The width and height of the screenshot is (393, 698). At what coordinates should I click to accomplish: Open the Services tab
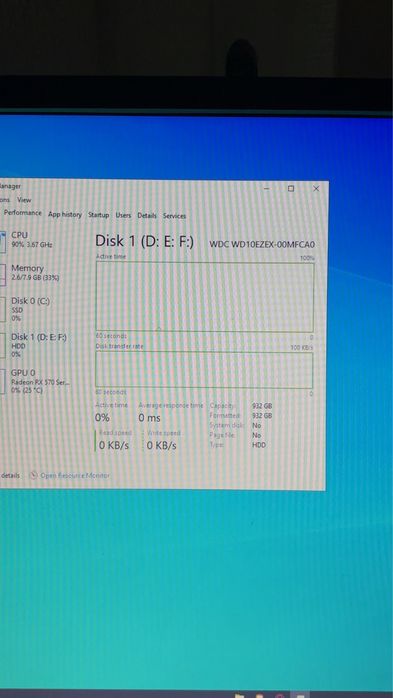point(174,216)
